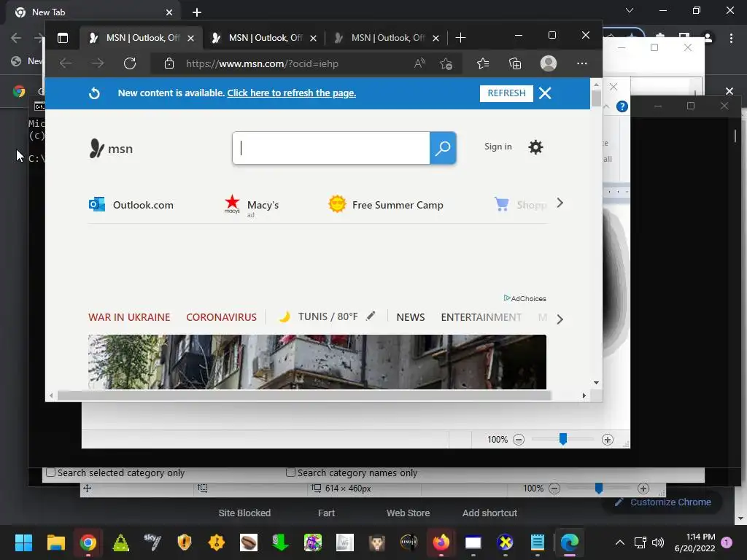Open taskbar clock 1:14 PM
Viewport: 747px width, 560px height.
(694, 542)
